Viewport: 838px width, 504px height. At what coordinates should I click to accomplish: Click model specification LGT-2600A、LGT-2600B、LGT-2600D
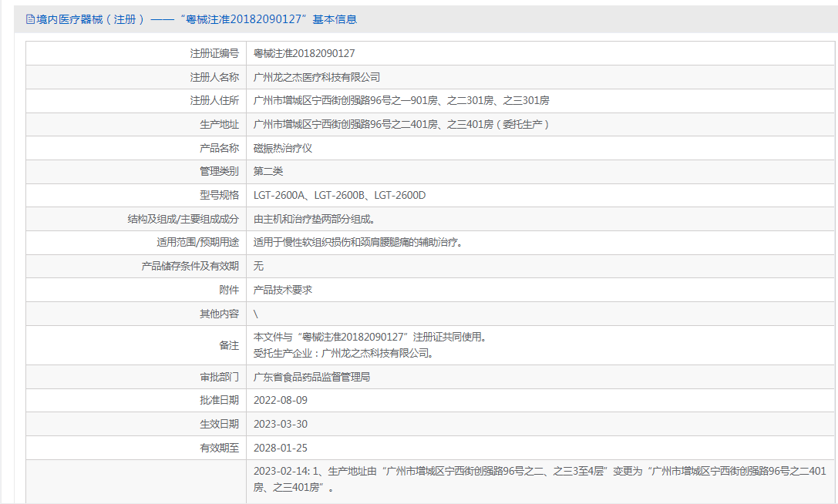[x=339, y=195]
